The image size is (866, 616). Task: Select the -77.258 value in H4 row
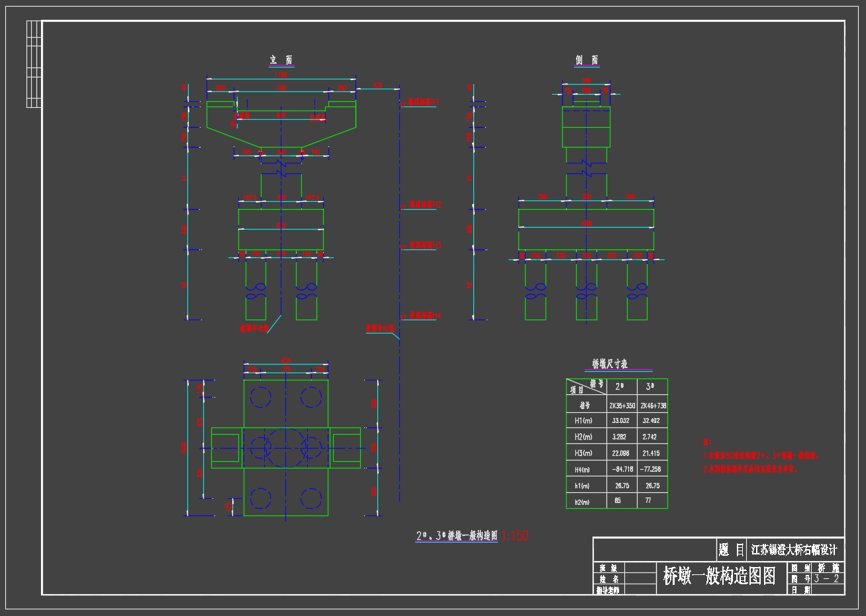pos(653,469)
